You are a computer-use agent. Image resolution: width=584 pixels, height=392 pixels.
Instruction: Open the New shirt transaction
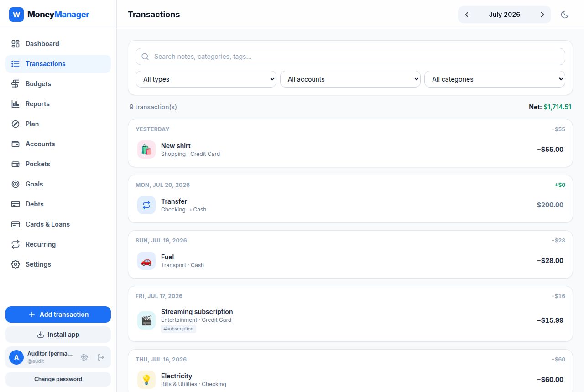[x=350, y=150]
